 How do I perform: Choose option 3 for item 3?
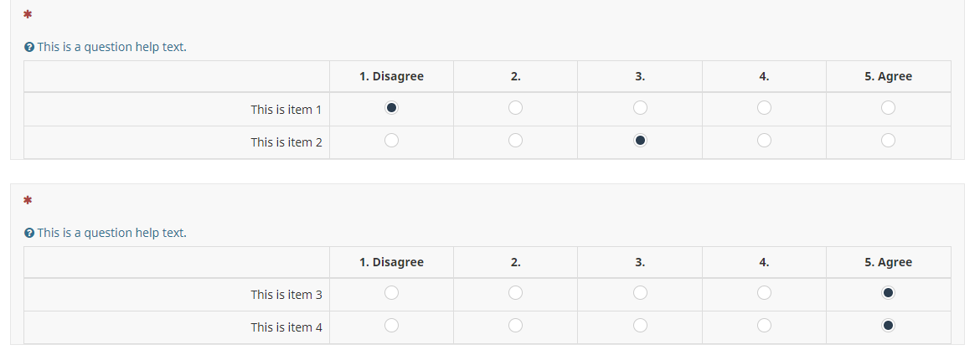pos(640,293)
